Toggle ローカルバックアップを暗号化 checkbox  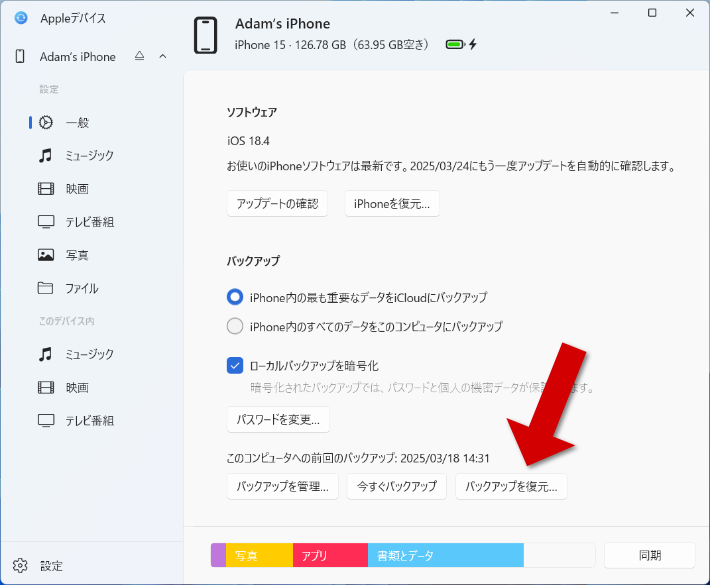[x=235, y=365]
